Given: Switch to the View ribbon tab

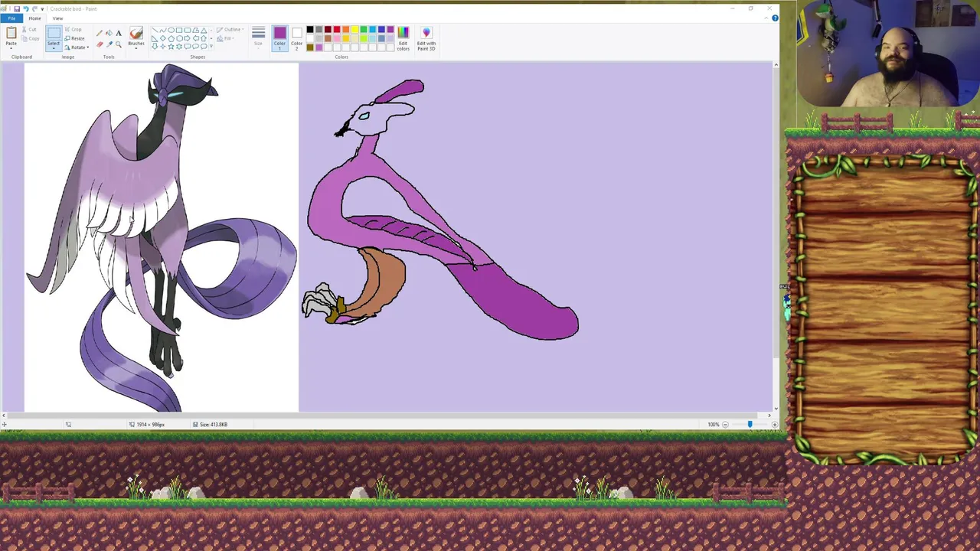Looking at the screenshot, I should tap(57, 18).
